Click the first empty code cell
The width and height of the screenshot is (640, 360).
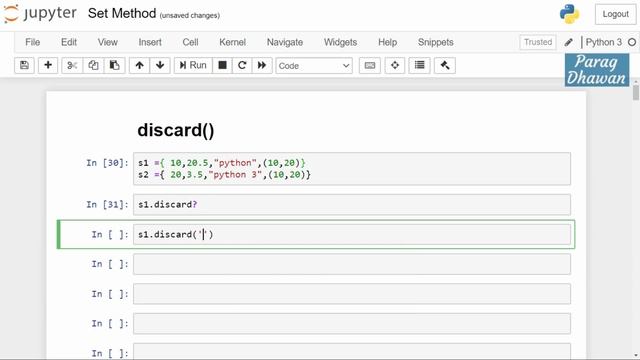tap(352, 264)
